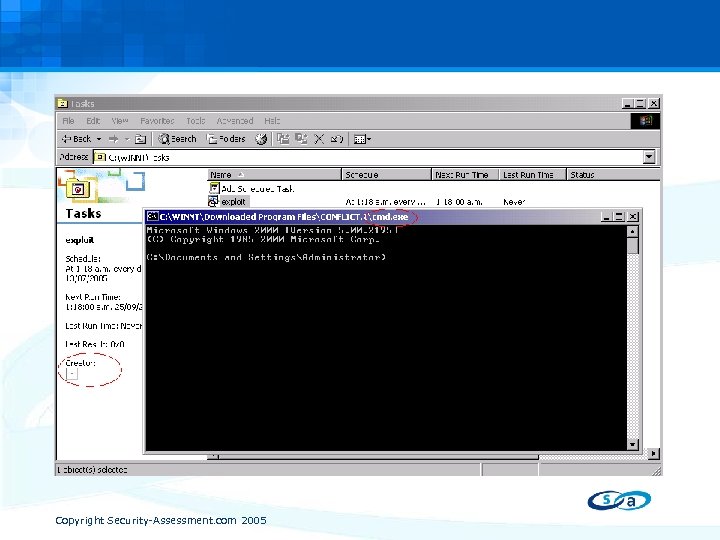Close the cmd.exe window
Screen dimensions: 720x540
pos(633,217)
